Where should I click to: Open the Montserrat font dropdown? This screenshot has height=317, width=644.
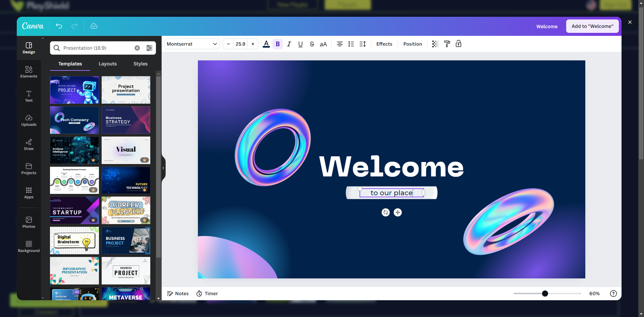[192, 44]
